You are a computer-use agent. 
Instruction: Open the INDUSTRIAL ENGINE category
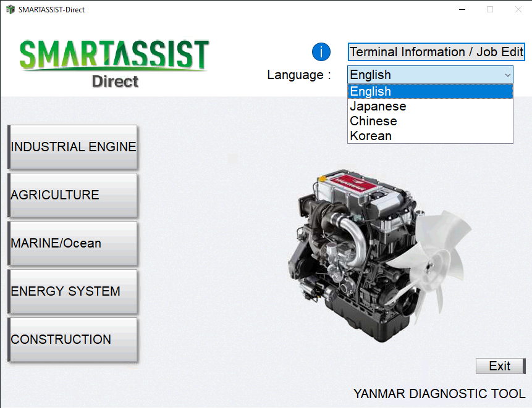tap(73, 147)
